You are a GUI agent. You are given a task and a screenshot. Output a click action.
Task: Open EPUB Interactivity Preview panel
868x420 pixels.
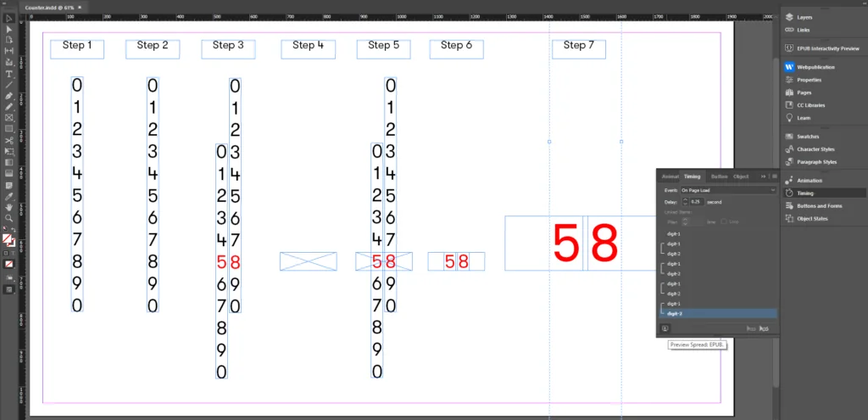pos(822,48)
